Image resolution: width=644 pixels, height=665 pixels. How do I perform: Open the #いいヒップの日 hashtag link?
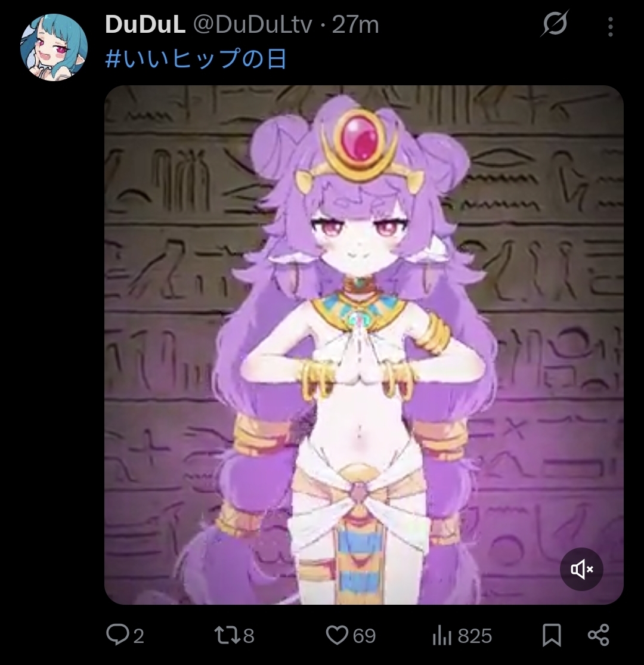[196, 59]
